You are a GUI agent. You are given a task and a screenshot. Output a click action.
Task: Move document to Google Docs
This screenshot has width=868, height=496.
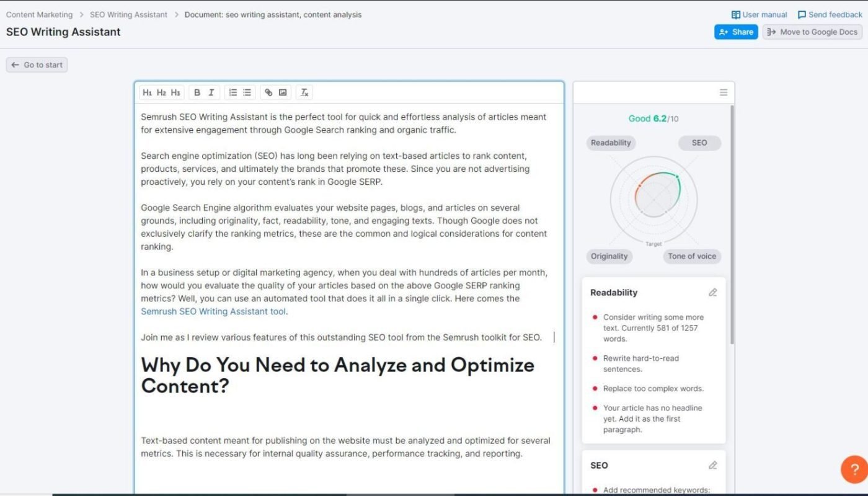click(812, 32)
